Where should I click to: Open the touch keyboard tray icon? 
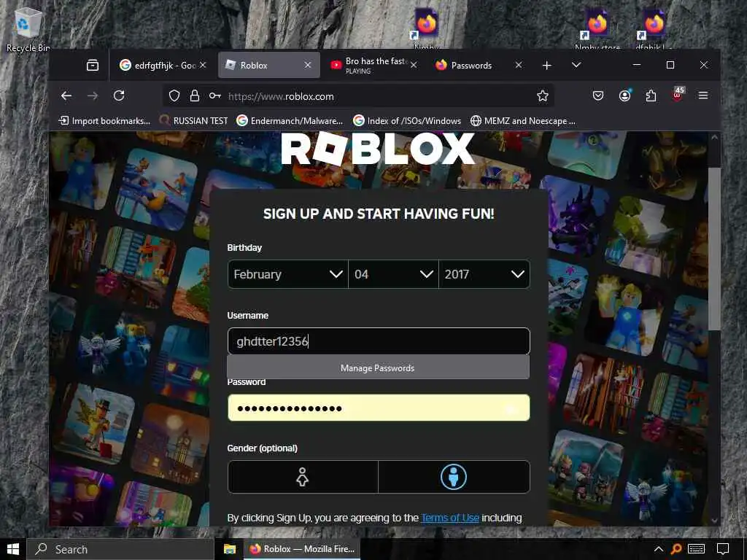(x=697, y=549)
